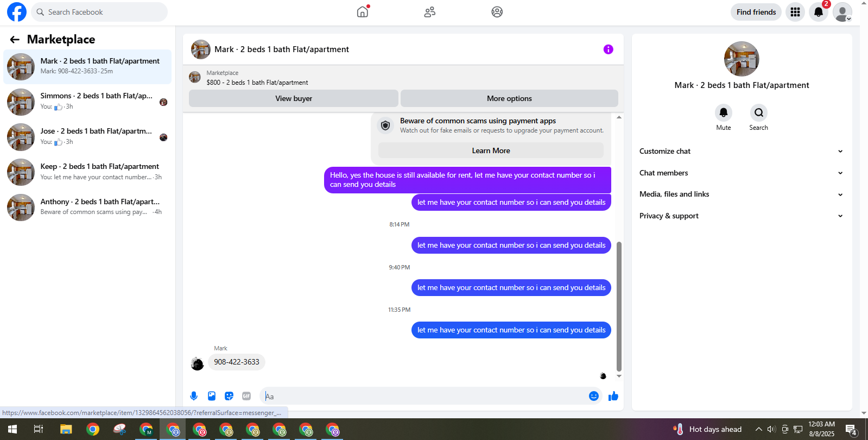
Task: Open Windows action center notifications
Action: click(851, 430)
